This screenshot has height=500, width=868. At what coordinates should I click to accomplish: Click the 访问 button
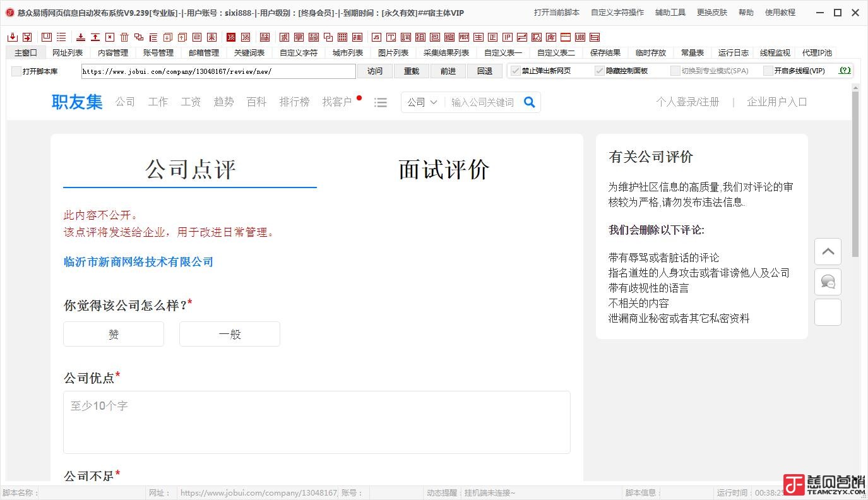tap(375, 71)
